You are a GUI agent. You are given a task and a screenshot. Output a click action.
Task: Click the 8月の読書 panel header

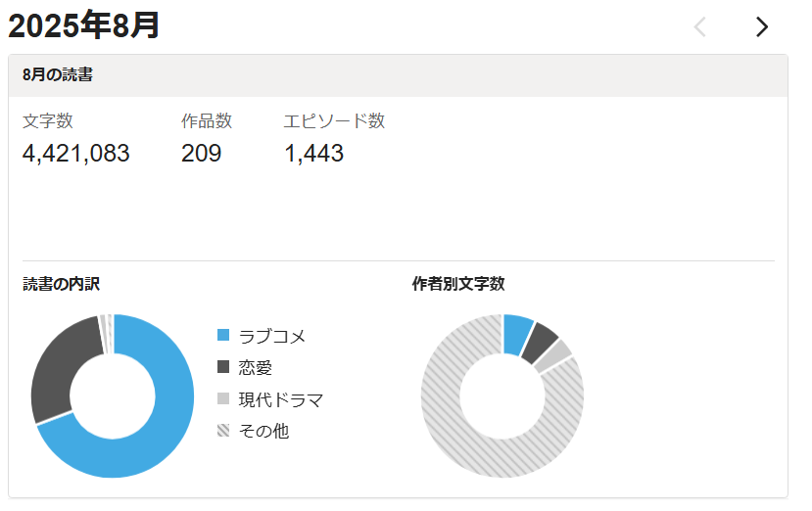click(59, 75)
